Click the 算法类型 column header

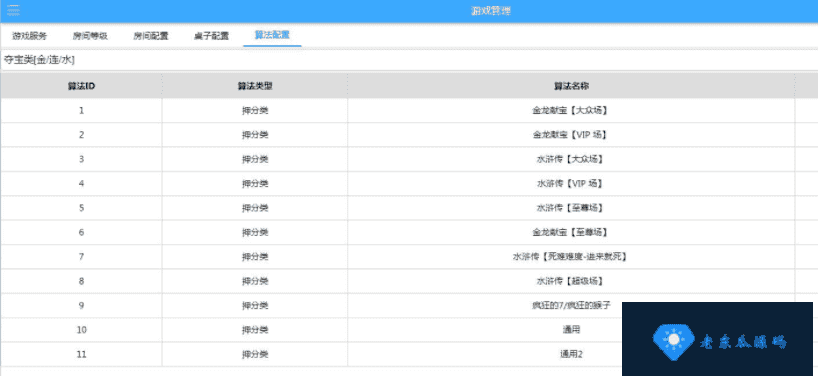point(255,86)
